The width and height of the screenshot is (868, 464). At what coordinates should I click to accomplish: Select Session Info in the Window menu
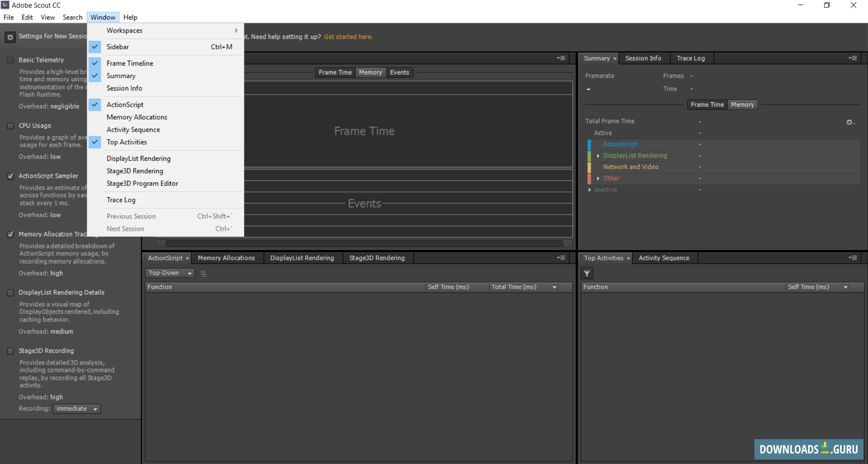(166, 88)
